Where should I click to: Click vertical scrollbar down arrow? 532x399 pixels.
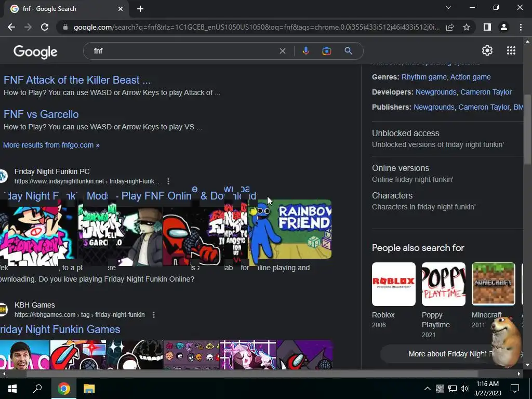click(527, 365)
